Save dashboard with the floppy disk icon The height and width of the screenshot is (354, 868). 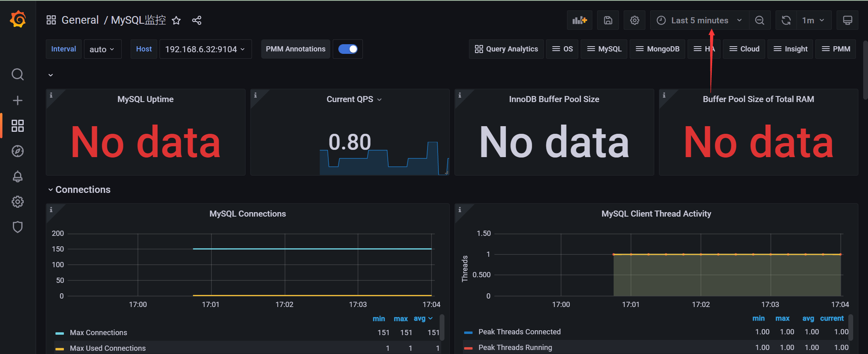[x=608, y=20]
